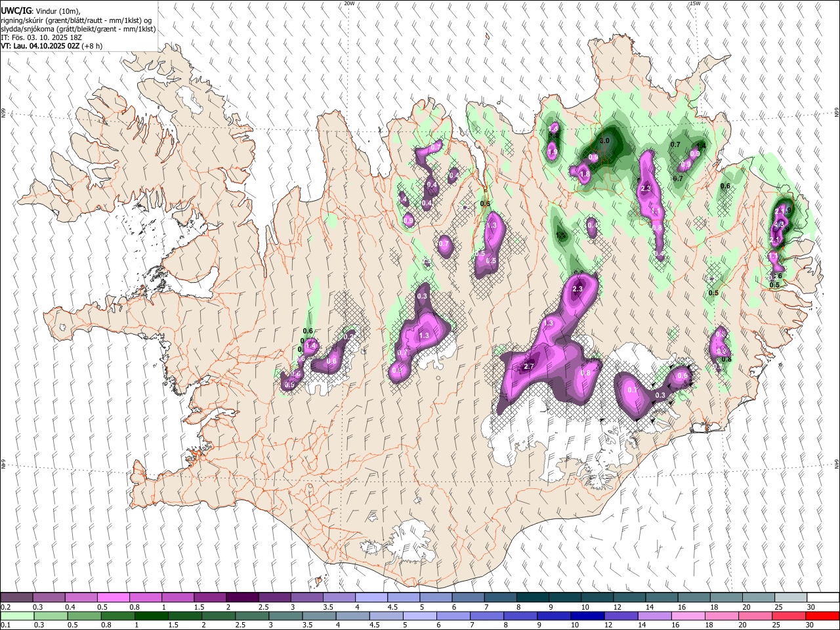Screen dimensions: 840x630
Task: Select snow legend swatch between 8 and 9
Action: 532,598
